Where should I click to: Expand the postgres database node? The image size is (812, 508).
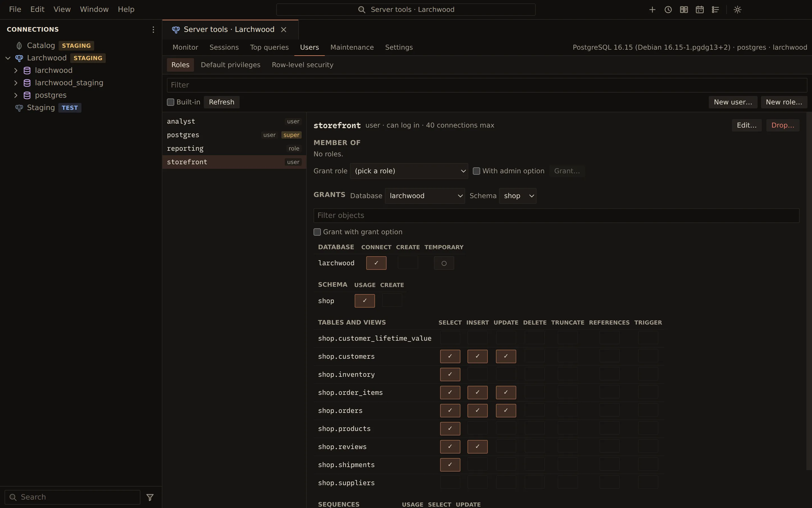tap(16, 95)
